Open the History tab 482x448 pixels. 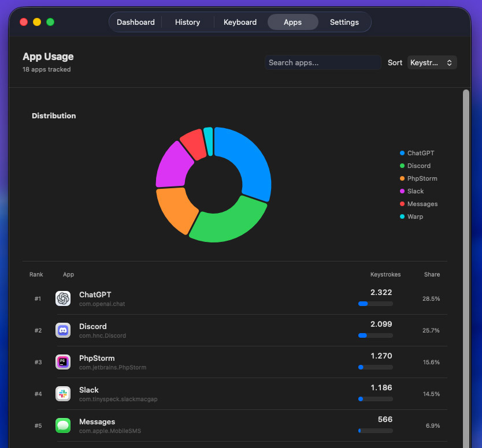point(187,22)
